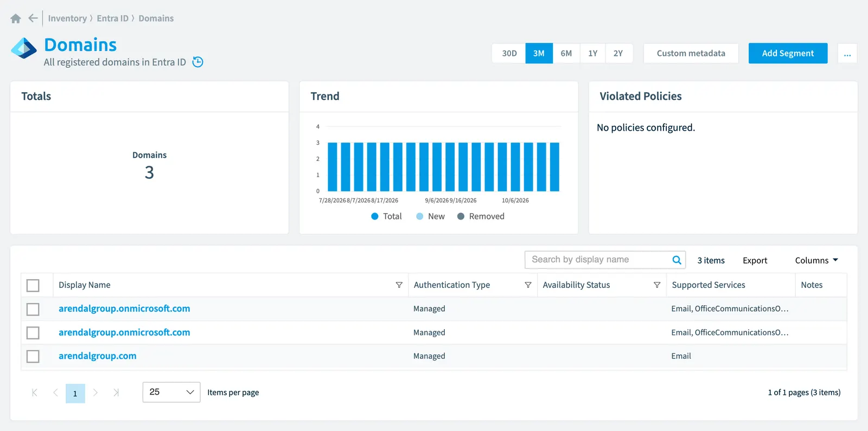Screen dimensions: 868x431
Task: Click the Email cell for arendalgroup.com
Action: [681, 356]
